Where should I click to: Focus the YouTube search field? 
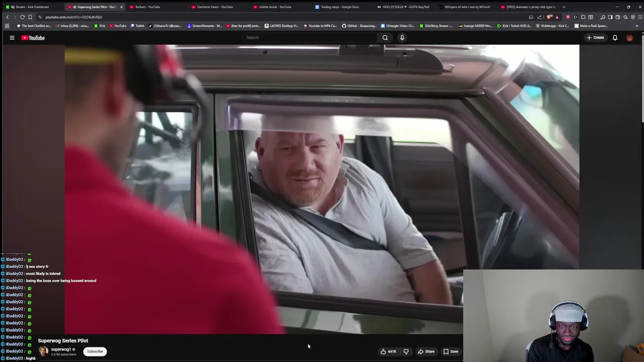click(309, 38)
